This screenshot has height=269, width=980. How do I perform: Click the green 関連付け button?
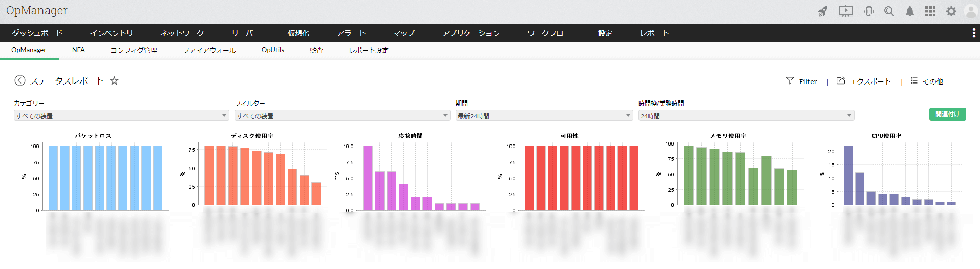(x=947, y=114)
